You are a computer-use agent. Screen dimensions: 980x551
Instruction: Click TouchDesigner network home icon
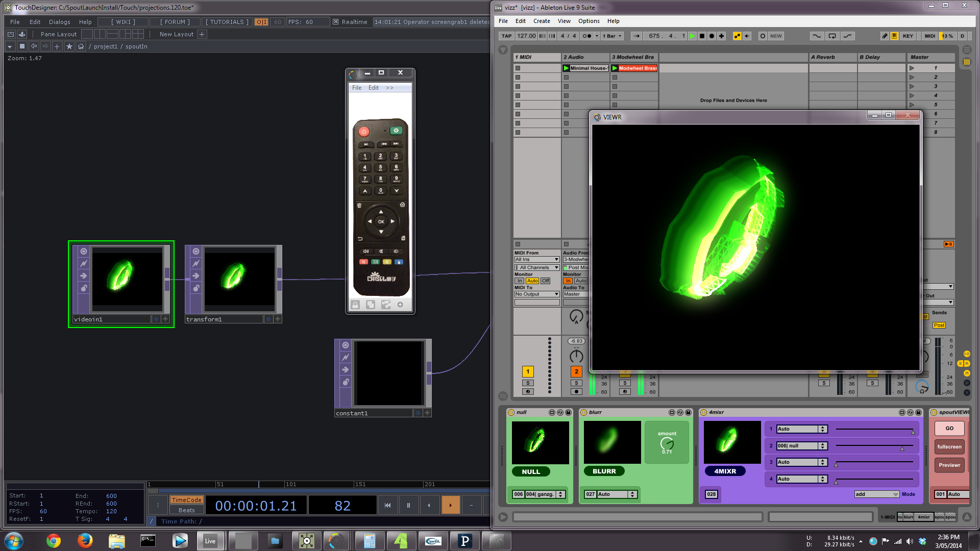coord(81,46)
